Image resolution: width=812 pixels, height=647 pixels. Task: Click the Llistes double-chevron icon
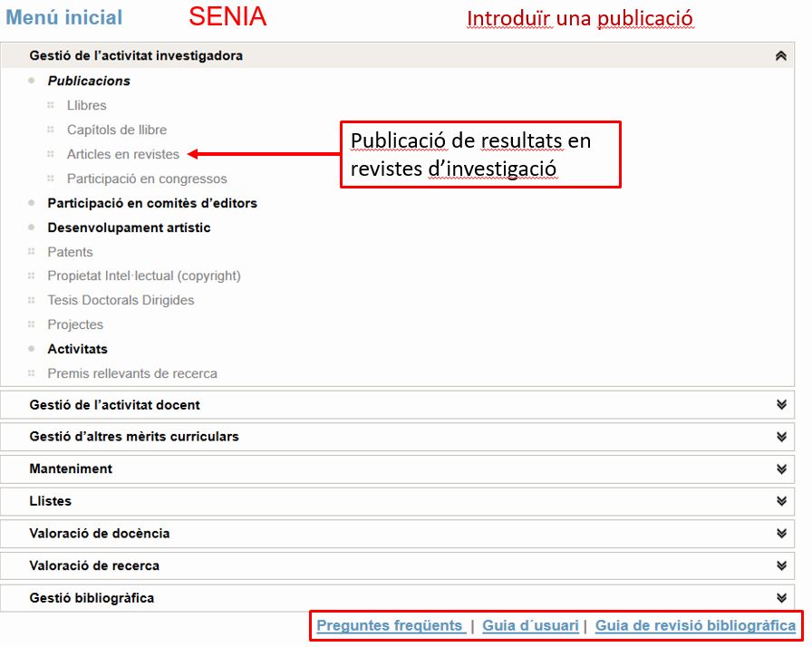click(x=781, y=501)
